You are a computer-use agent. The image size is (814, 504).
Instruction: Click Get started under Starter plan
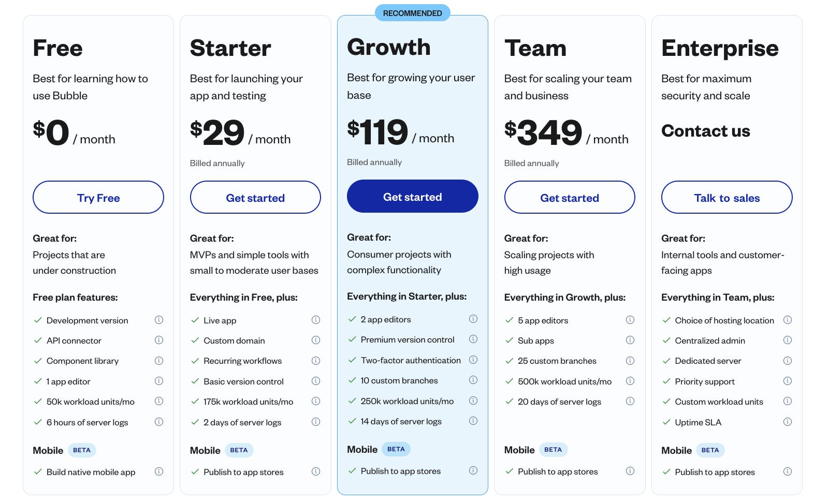coord(255,197)
